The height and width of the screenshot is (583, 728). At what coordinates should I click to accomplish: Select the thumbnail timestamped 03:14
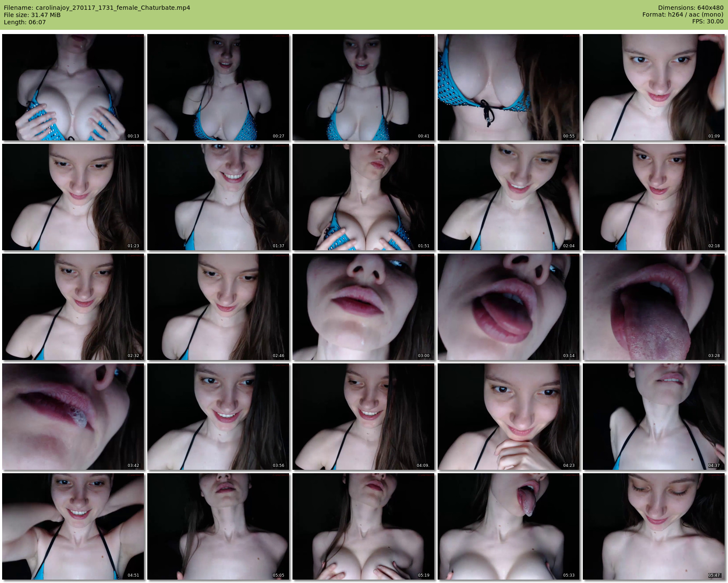click(509, 307)
